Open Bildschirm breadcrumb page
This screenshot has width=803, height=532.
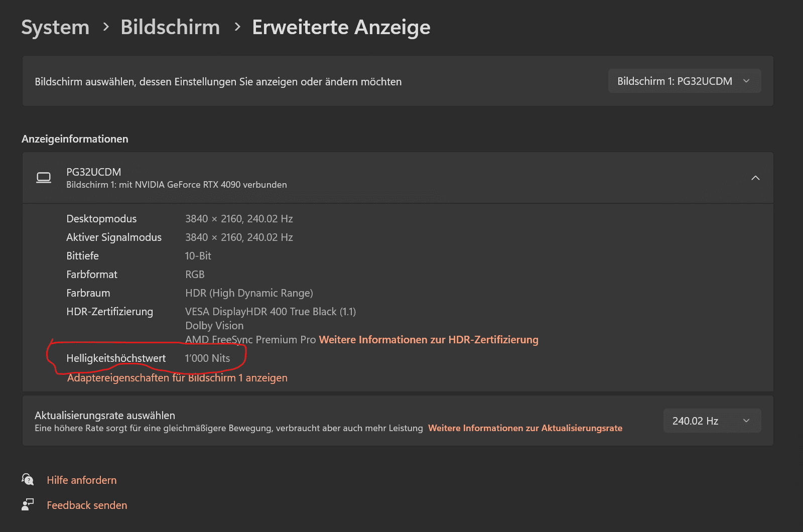point(170,27)
